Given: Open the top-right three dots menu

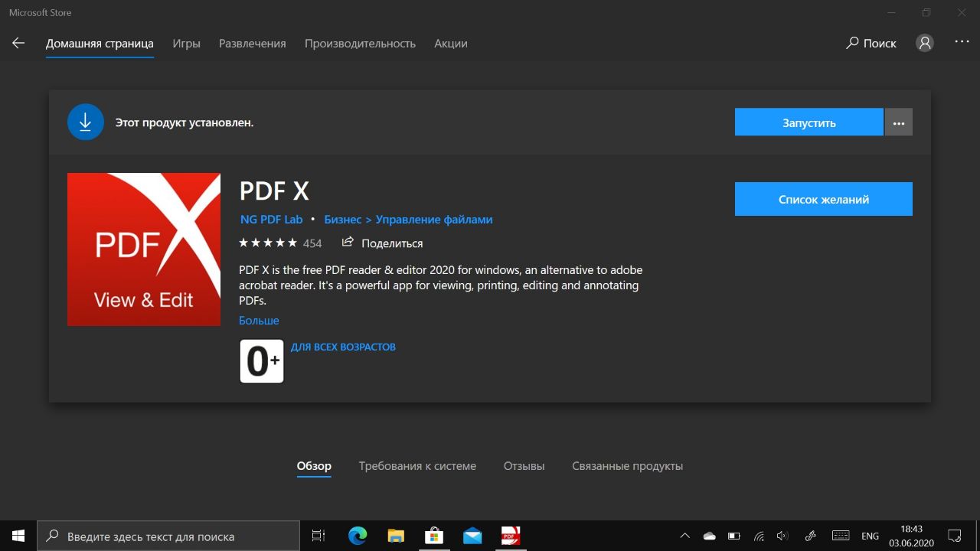Looking at the screenshot, I should [962, 42].
